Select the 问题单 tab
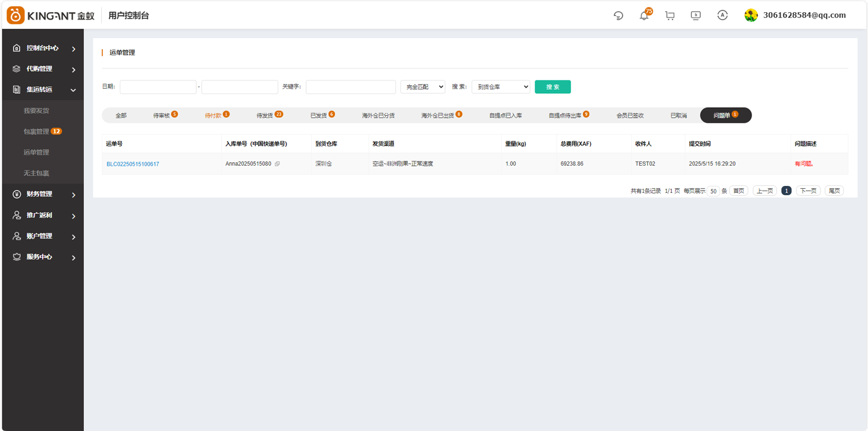 pyautogui.click(x=725, y=115)
